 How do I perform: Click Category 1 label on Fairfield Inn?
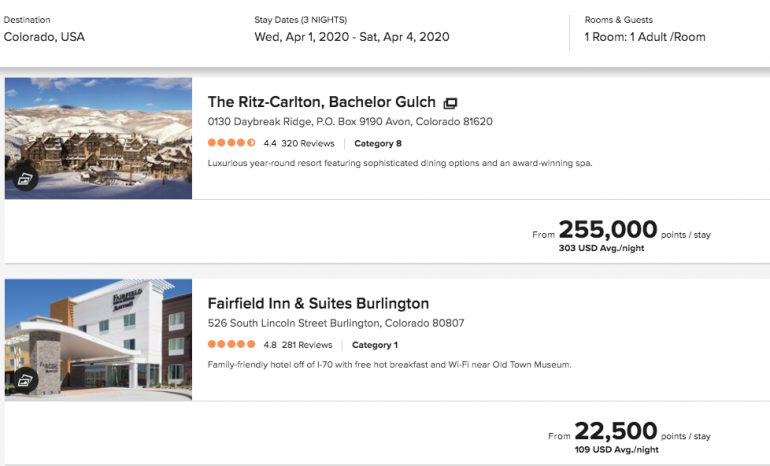376,344
